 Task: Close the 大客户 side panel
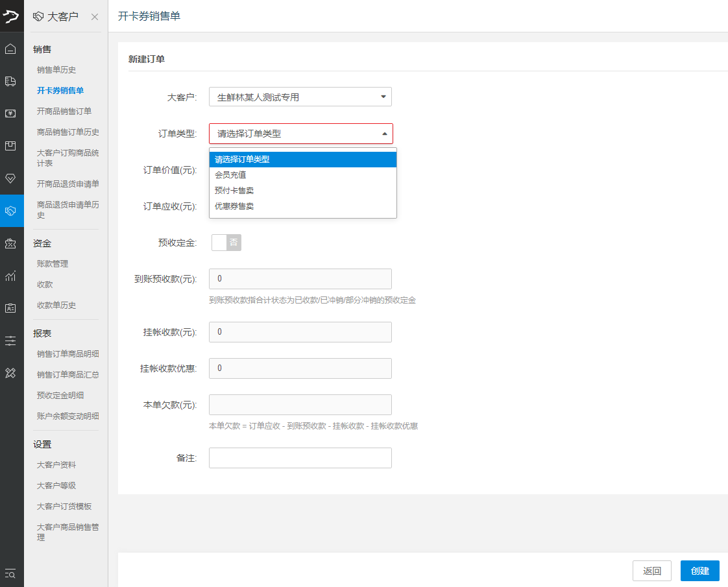coord(95,17)
